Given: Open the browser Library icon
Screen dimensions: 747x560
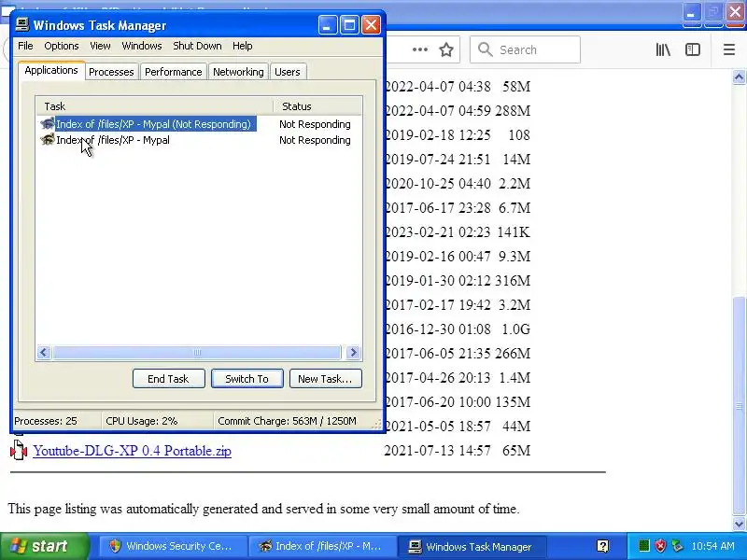Looking at the screenshot, I should (x=663, y=49).
